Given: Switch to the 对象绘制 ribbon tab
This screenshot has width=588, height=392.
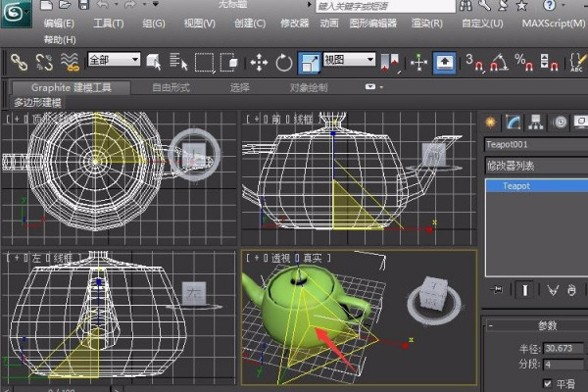Looking at the screenshot, I should pos(309,88).
